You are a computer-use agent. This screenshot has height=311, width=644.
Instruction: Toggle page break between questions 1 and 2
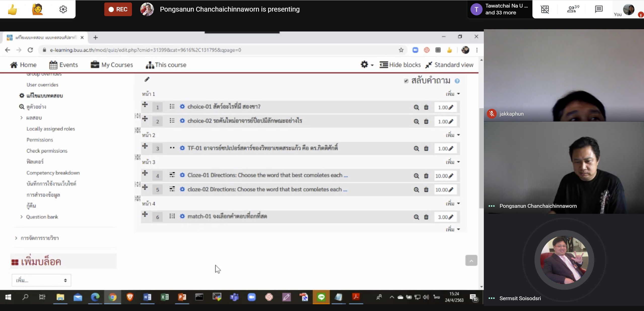(x=138, y=116)
